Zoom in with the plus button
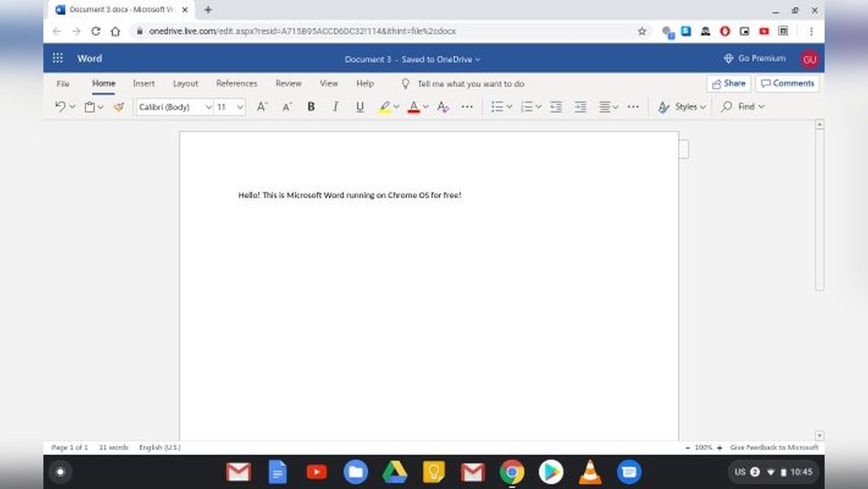The image size is (868, 489). tap(719, 447)
